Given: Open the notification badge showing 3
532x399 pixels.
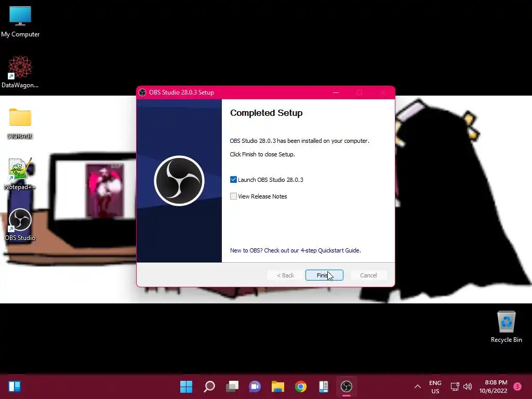Looking at the screenshot, I should pos(517,387).
